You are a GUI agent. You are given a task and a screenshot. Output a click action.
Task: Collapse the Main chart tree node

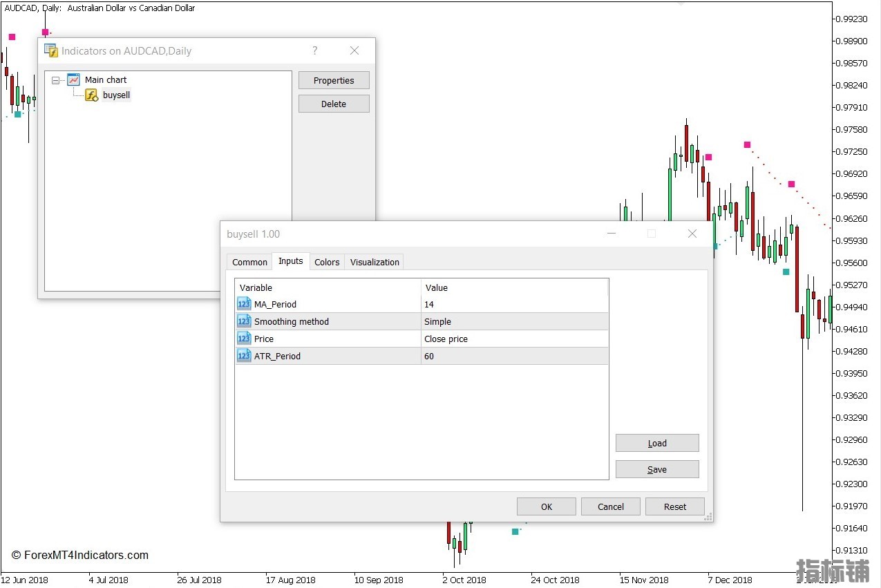(x=55, y=80)
